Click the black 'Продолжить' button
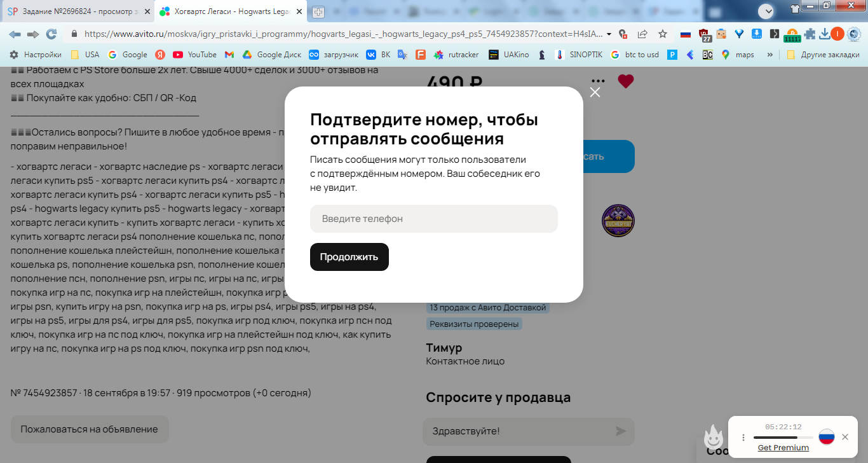This screenshot has height=463, width=868. tap(349, 257)
